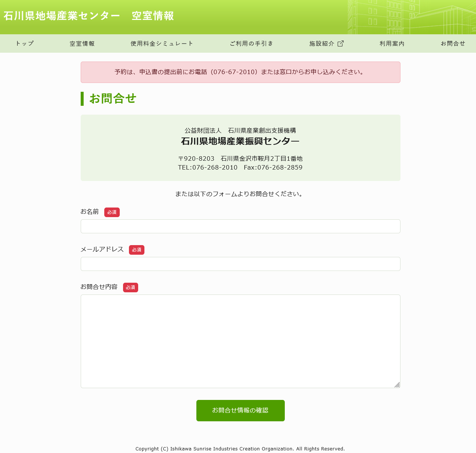
Task: Click the site title 石川県地場産業センター 空室情報
Action: 89,16
